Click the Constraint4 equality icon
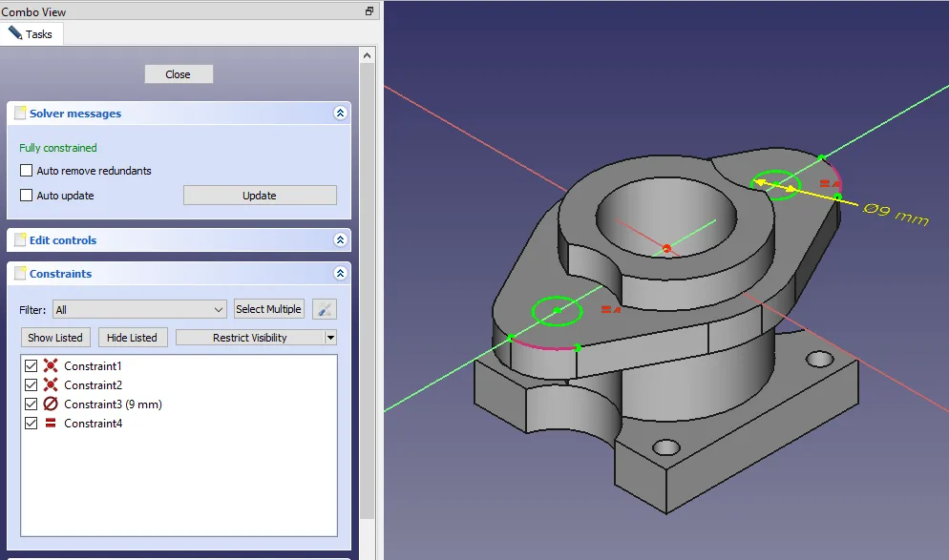This screenshot has width=949, height=560. [x=51, y=424]
